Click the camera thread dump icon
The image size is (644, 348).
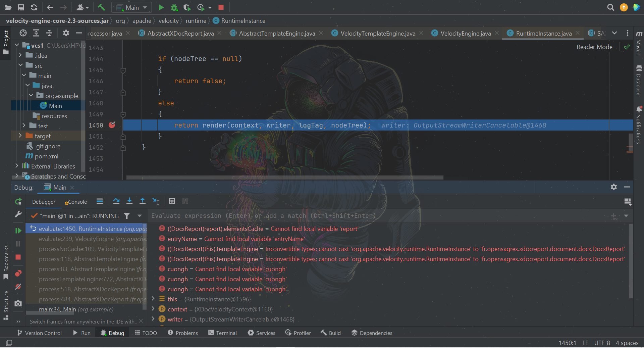pyautogui.click(x=18, y=303)
